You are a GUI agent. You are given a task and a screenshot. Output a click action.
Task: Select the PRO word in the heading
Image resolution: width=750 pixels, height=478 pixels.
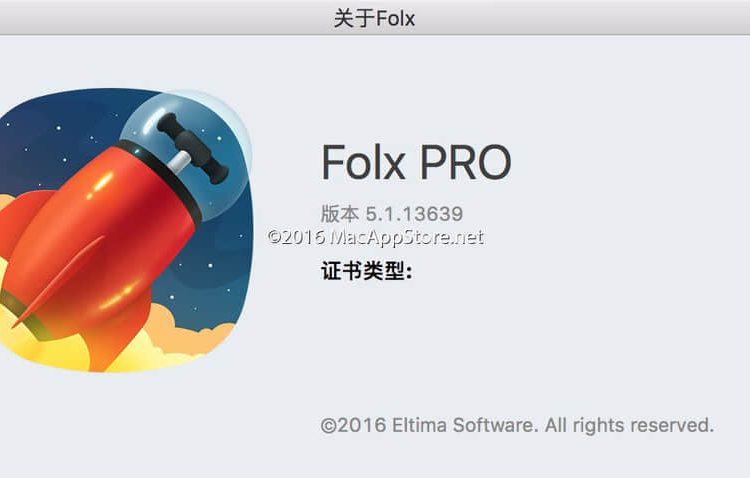coord(466,162)
